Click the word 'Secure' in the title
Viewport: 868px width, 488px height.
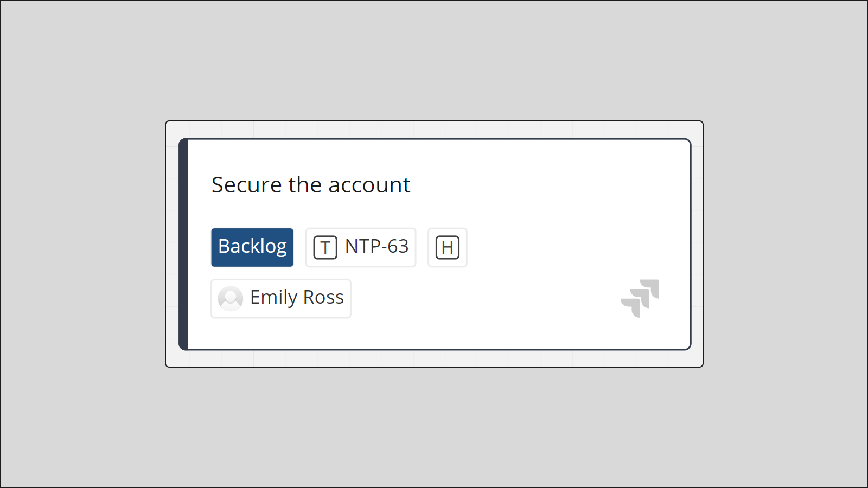(247, 185)
